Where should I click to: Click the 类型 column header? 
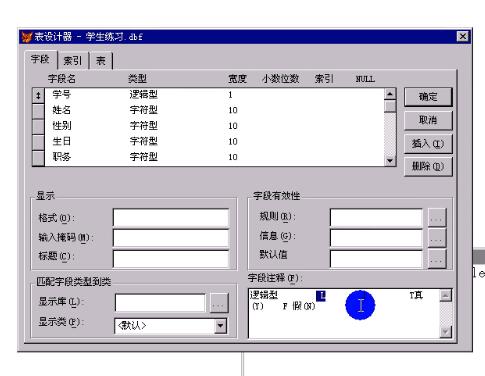(x=137, y=79)
